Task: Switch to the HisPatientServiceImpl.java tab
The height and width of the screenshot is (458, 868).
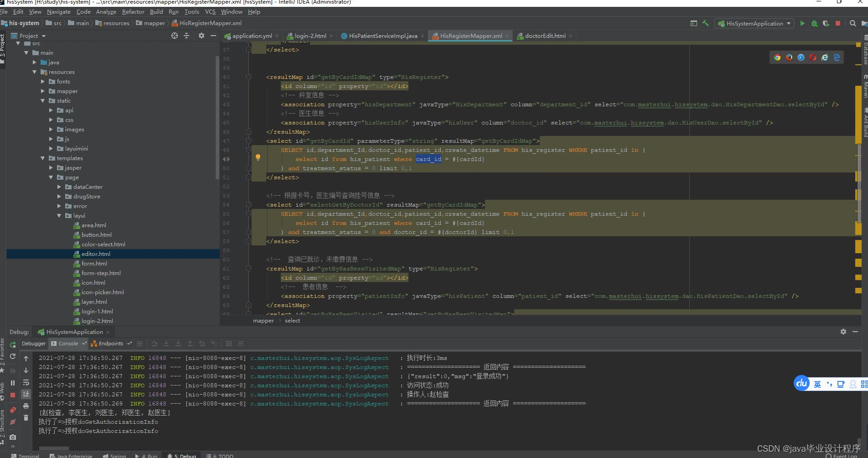Action: (x=383, y=36)
